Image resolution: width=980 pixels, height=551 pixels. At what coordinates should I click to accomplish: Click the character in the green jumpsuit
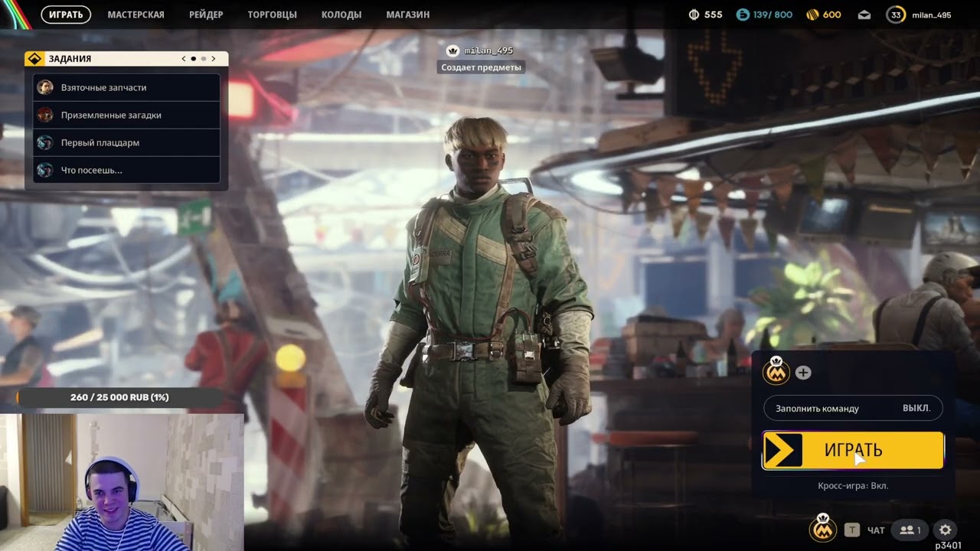click(x=479, y=329)
